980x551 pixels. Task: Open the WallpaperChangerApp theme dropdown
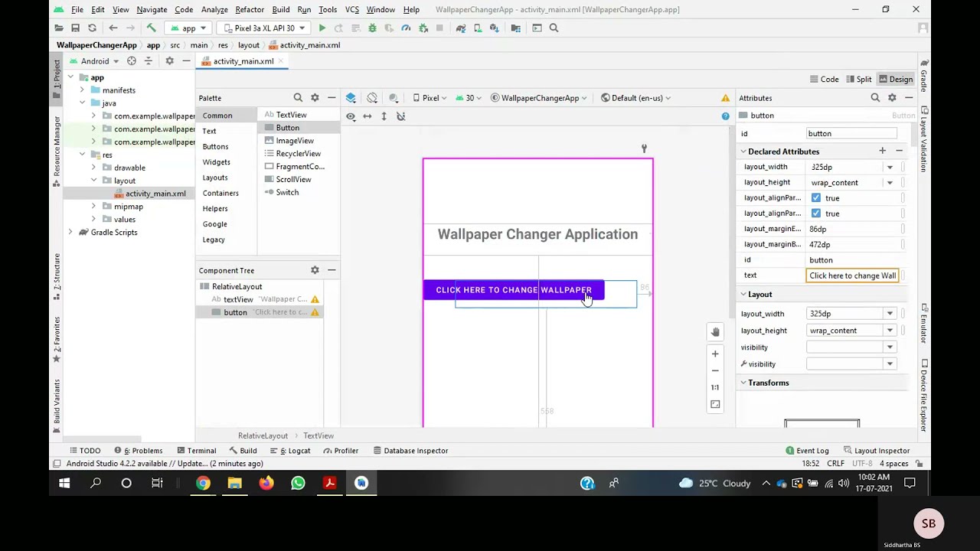pyautogui.click(x=539, y=98)
